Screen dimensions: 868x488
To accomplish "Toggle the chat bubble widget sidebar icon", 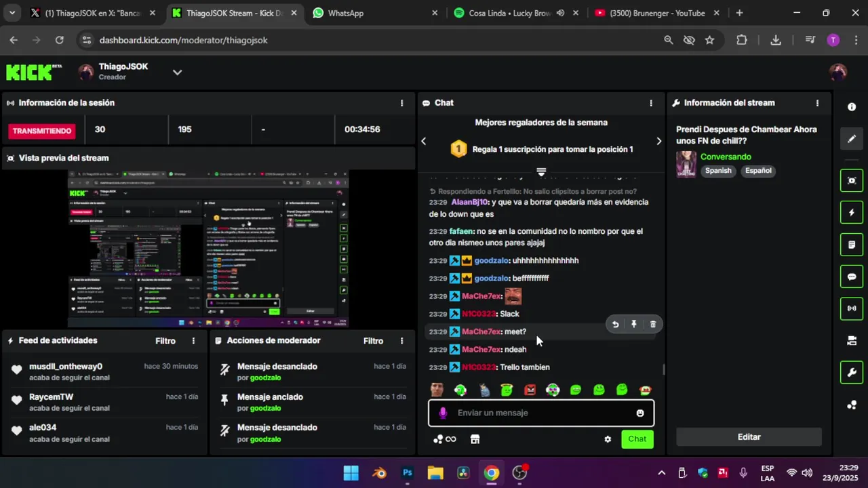I will click(852, 277).
